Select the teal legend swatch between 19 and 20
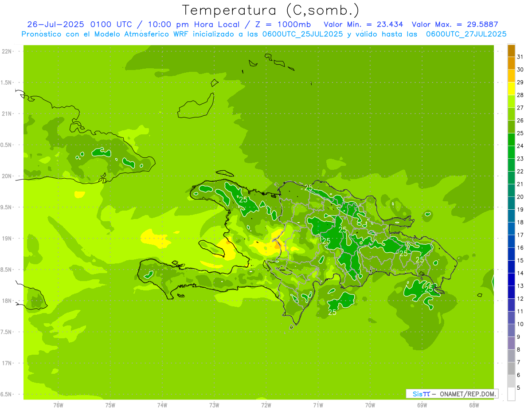 pos(511,203)
